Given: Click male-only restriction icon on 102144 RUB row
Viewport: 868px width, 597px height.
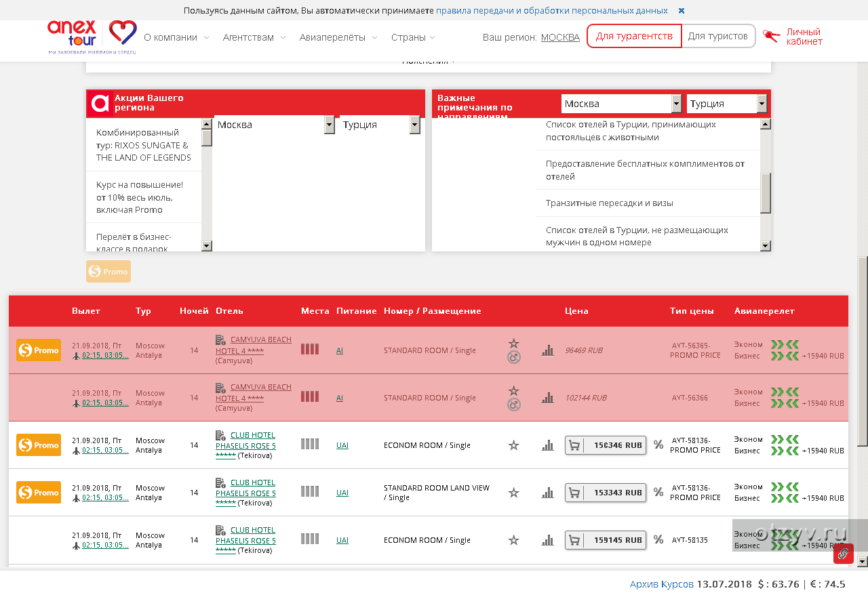Looking at the screenshot, I should tap(514, 405).
